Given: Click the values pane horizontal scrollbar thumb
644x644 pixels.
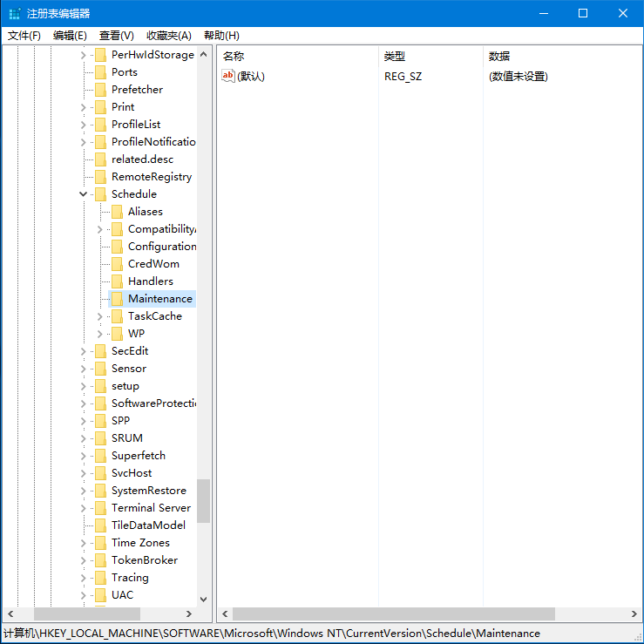Looking at the screenshot, I should coord(394,613).
